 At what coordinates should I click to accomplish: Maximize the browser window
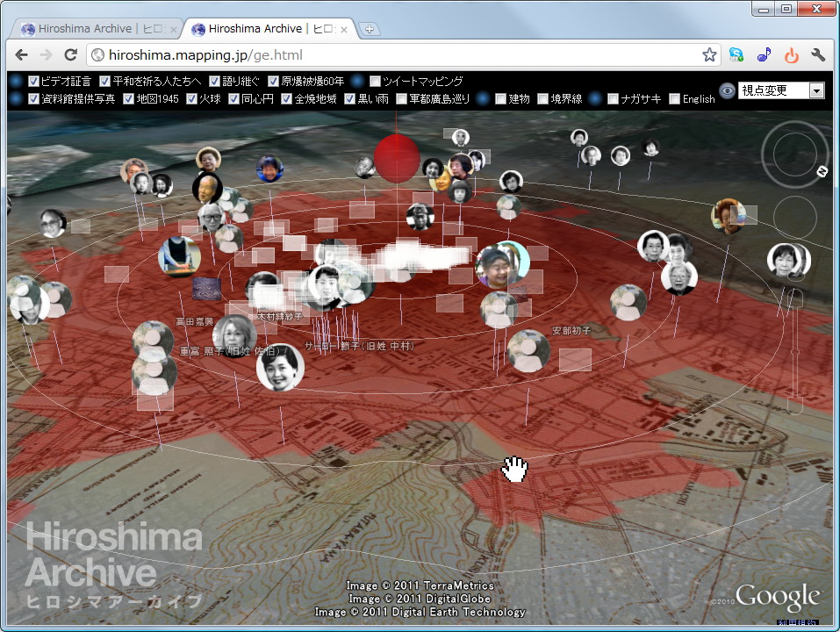pyautogui.click(x=786, y=9)
